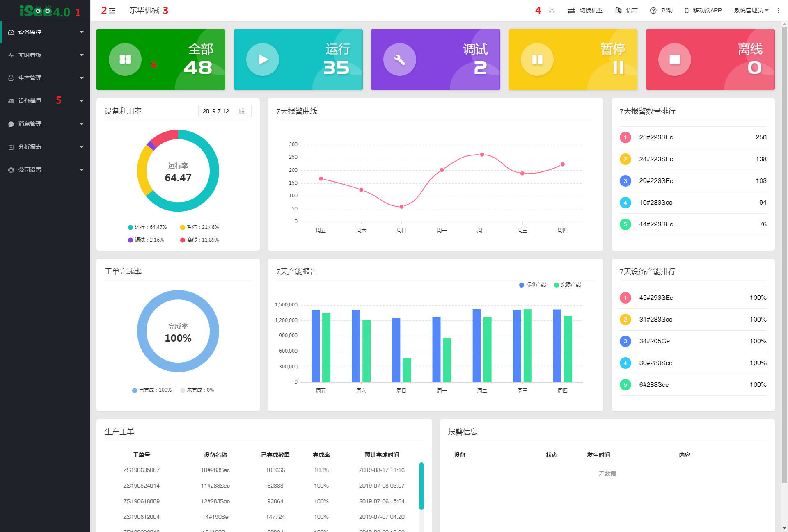Click the grid icon in 全部 card

(x=125, y=59)
